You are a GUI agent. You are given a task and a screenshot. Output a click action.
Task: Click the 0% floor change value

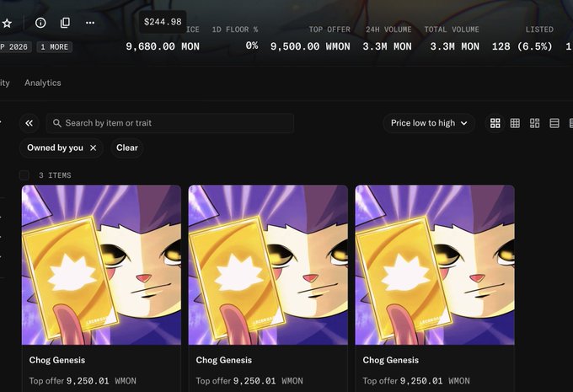252,46
